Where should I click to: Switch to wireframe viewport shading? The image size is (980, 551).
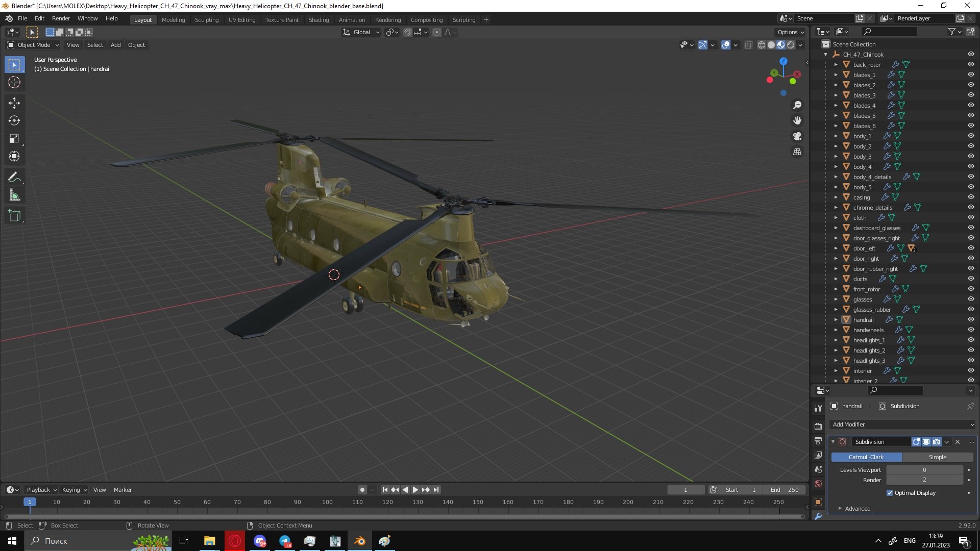pos(762,45)
